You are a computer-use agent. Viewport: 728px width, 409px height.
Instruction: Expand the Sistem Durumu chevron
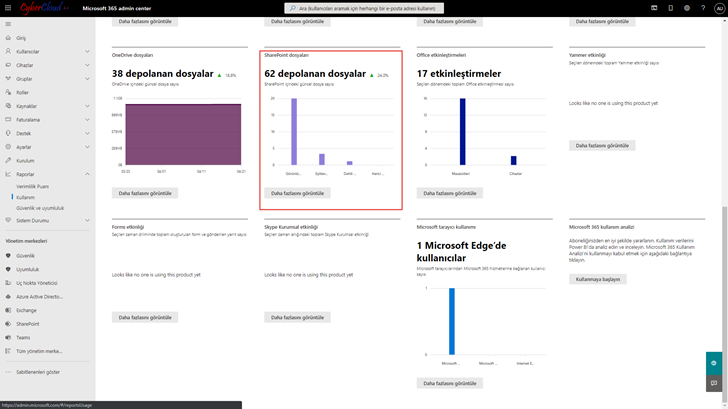click(x=87, y=221)
